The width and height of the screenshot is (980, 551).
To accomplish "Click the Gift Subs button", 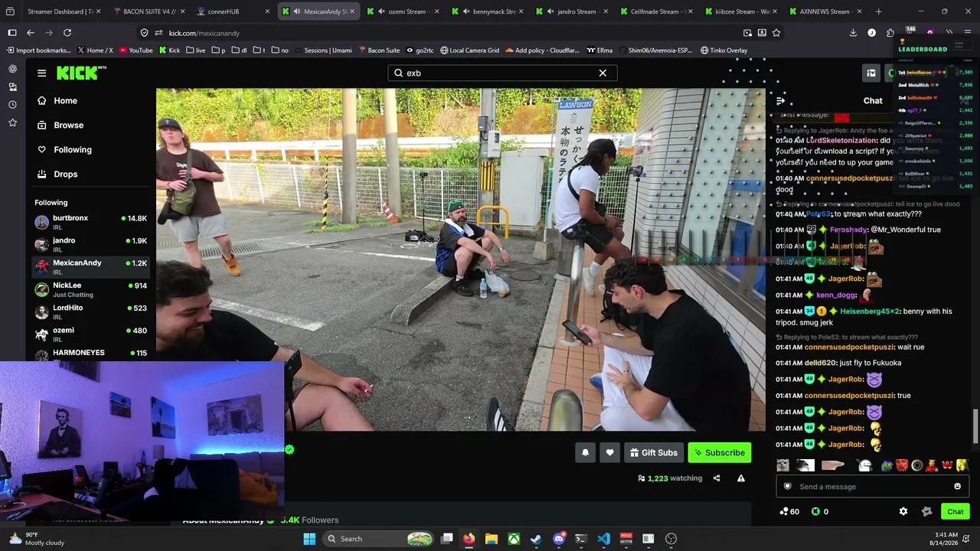I will [x=653, y=452].
